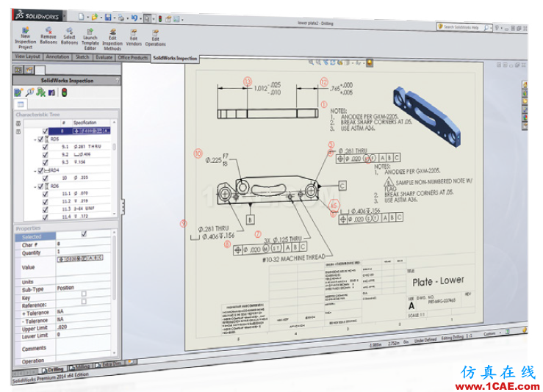The image size is (543, 392).
Task: Open dropdown arrow next to Undo icon
Action: pyautogui.click(x=140, y=18)
